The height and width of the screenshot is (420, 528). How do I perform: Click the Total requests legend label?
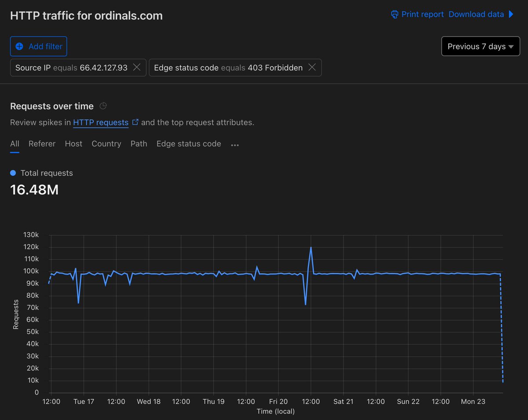point(47,173)
